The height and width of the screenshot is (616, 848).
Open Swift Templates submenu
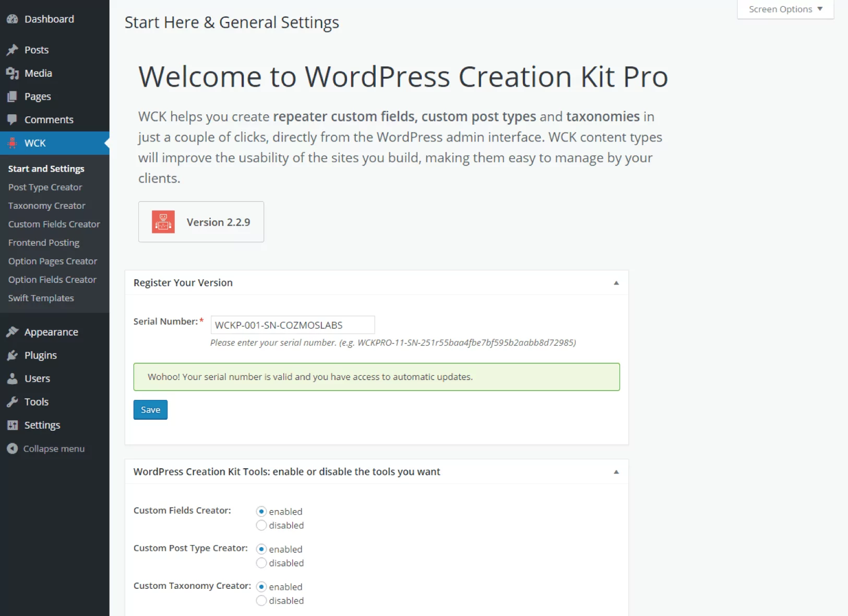[41, 298]
